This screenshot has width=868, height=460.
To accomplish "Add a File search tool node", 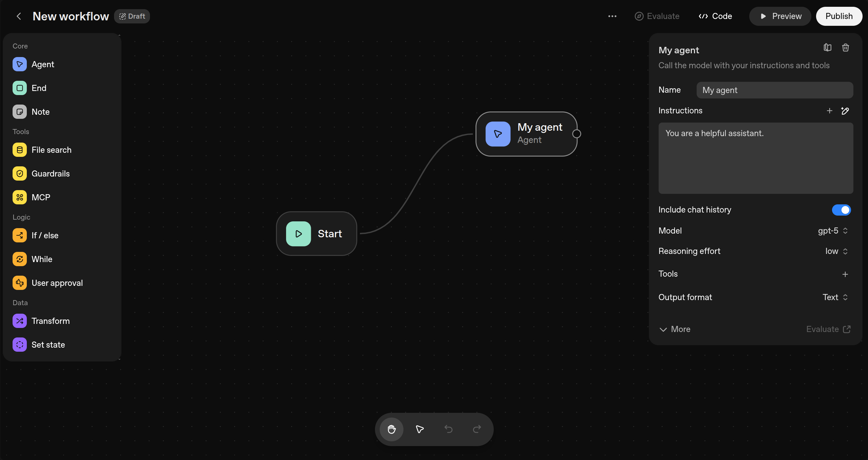I will pos(51,150).
